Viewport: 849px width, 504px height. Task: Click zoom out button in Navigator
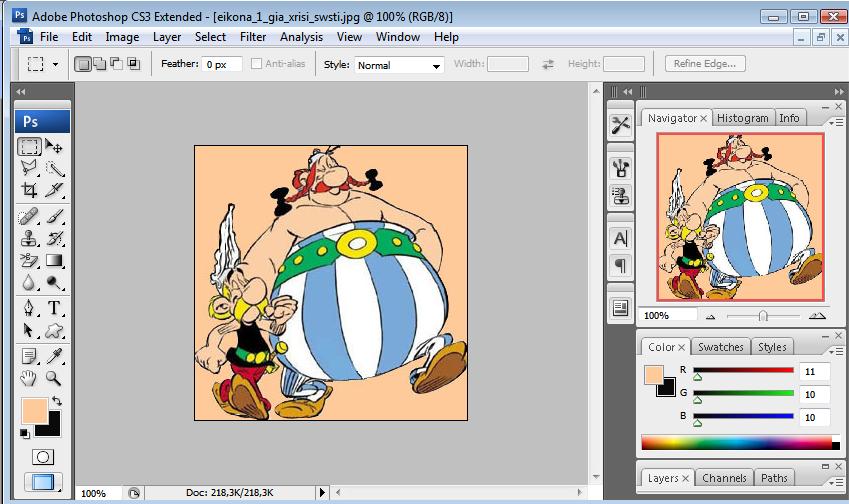[x=710, y=316]
